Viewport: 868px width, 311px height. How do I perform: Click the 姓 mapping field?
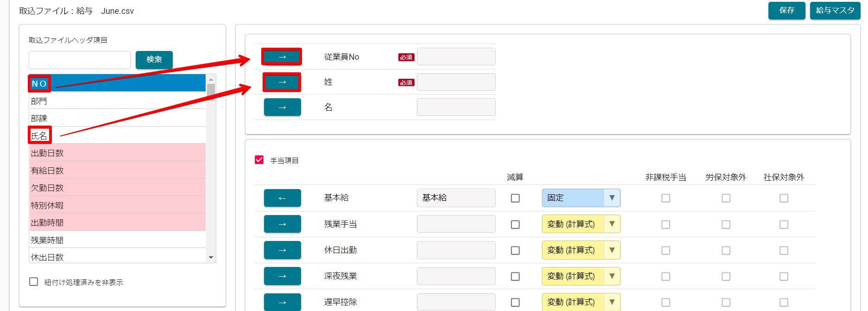click(x=456, y=82)
